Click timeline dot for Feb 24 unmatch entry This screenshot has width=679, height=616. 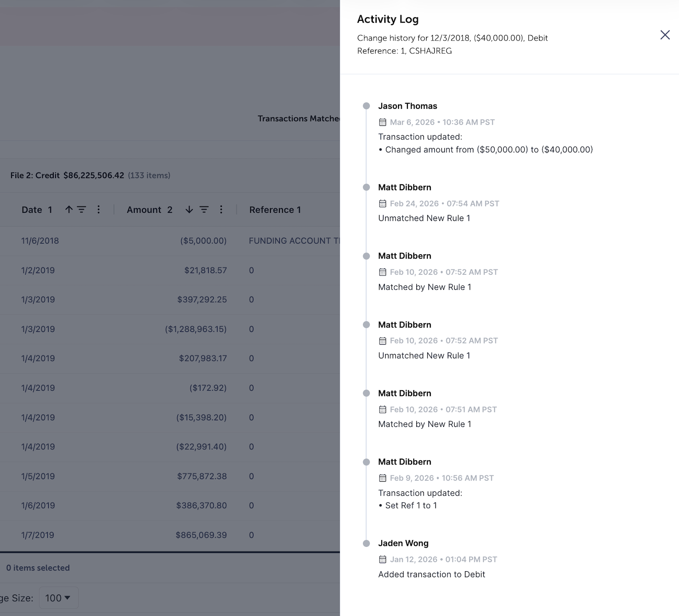pyautogui.click(x=366, y=187)
